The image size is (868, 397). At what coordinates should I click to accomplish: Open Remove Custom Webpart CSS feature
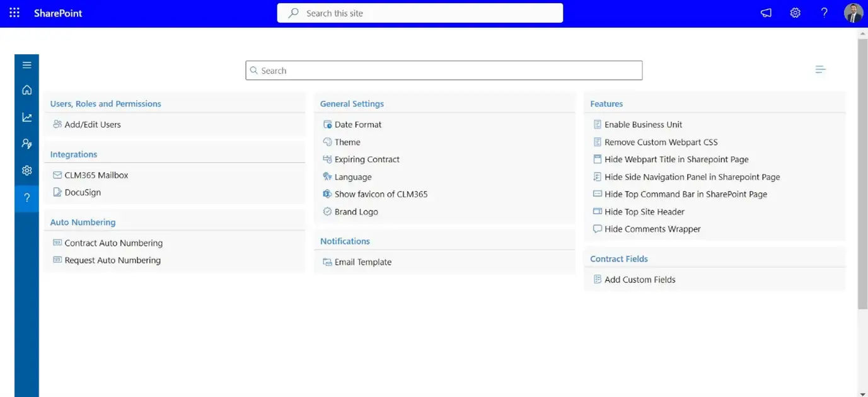661,142
